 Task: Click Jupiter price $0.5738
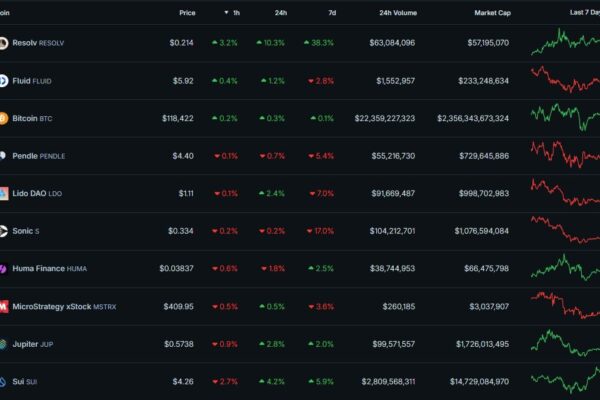coord(179,344)
